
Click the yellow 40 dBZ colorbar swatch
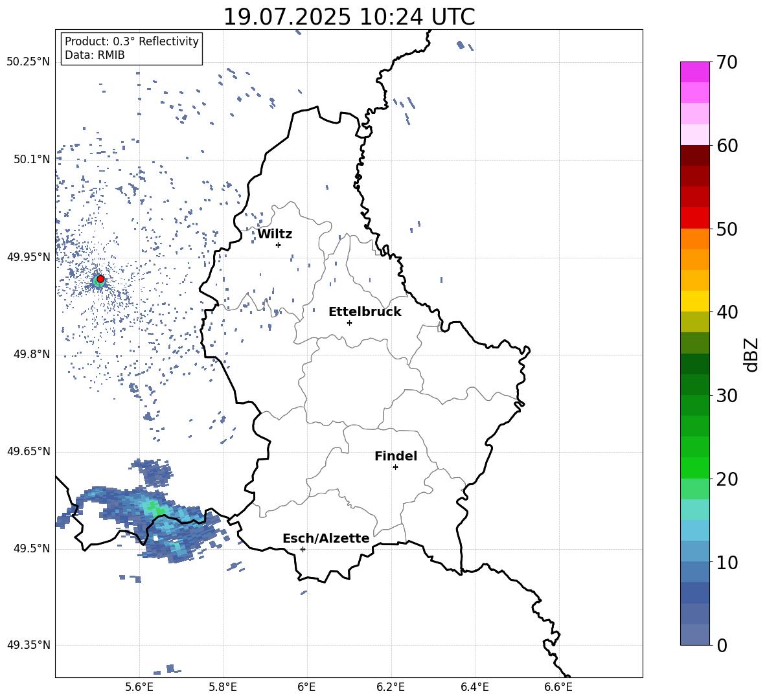[x=695, y=301]
